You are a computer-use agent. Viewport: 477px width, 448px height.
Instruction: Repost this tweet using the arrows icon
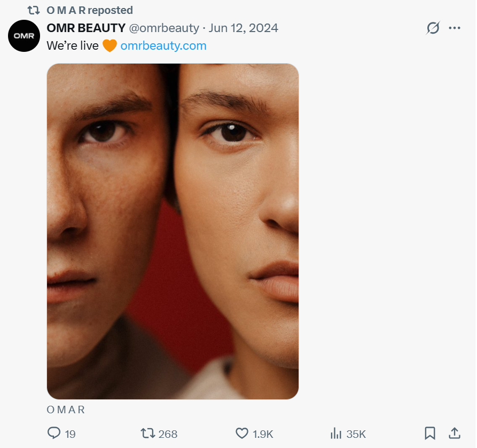pos(147,433)
